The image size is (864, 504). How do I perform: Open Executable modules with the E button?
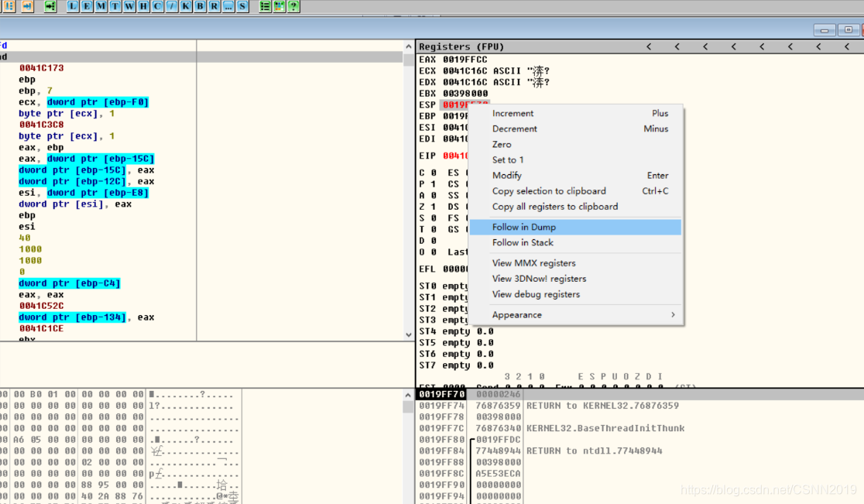click(87, 6)
